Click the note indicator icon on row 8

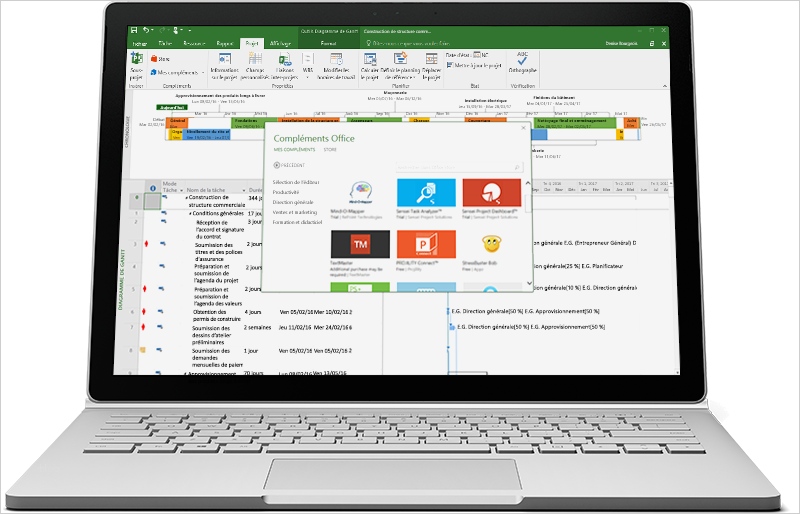(x=143, y=350)
